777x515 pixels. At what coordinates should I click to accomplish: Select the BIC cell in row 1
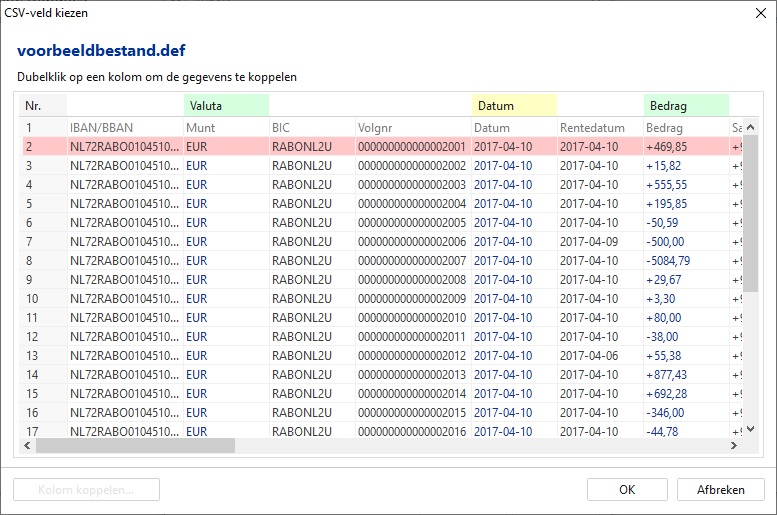[x=311, y=128]
